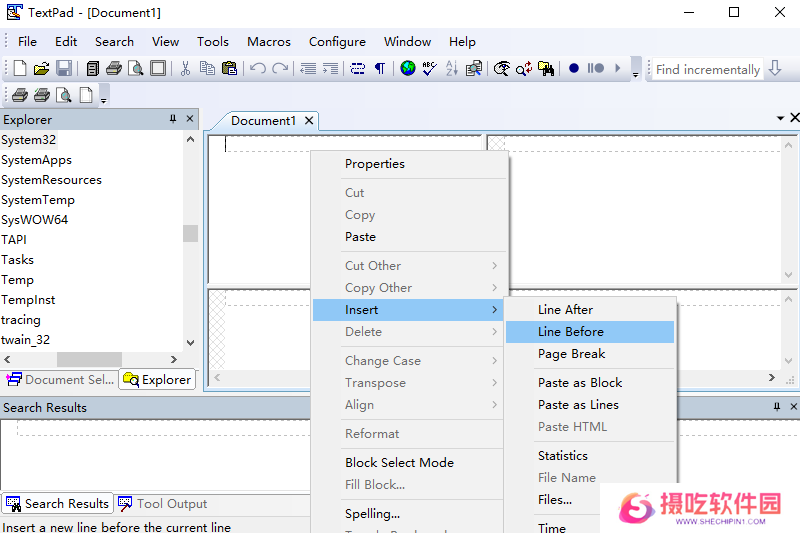800x533 pixels.
Task: Close the Explorer panel
Action: click(x=190, y=119)
